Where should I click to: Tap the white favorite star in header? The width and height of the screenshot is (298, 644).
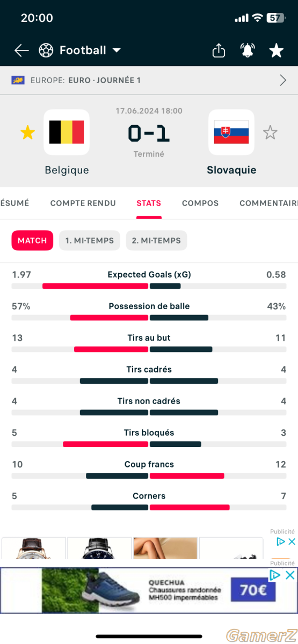click(276, 50)
